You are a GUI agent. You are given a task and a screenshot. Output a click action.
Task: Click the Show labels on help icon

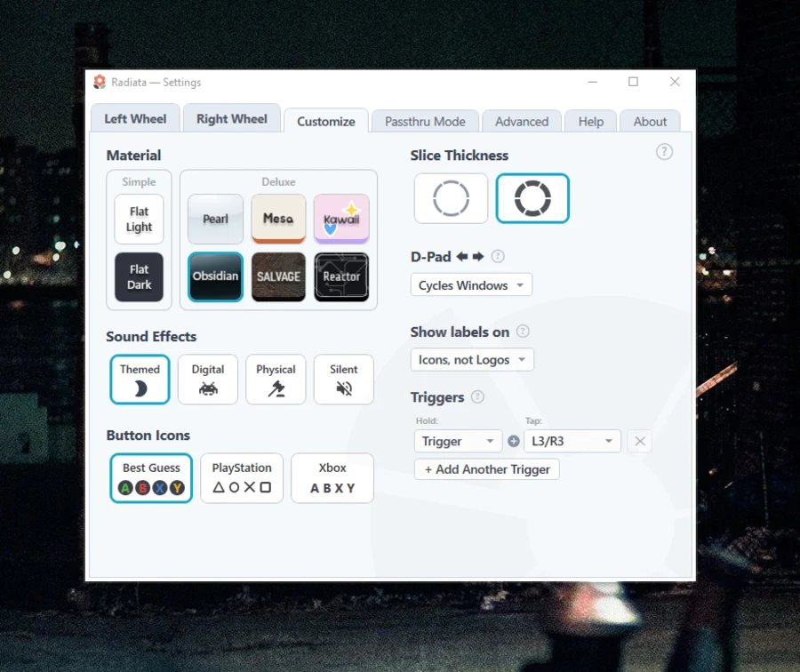523,332
